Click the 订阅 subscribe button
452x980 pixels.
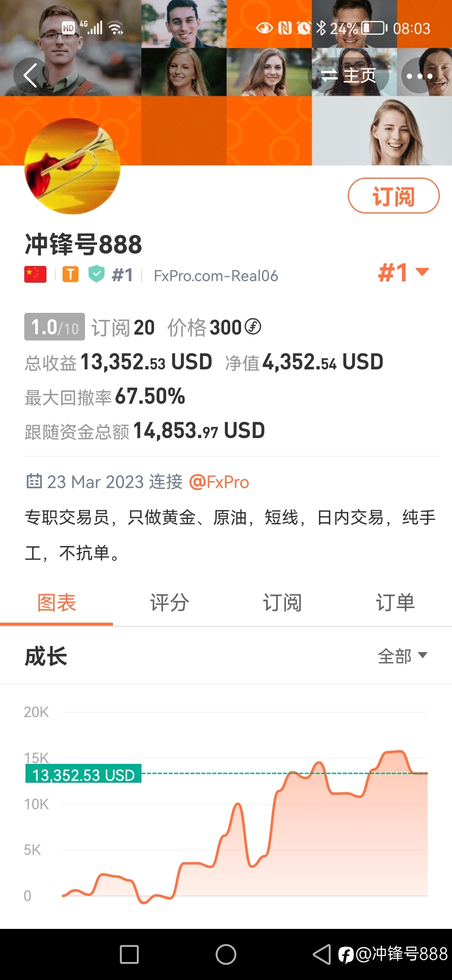pos(393,196)
